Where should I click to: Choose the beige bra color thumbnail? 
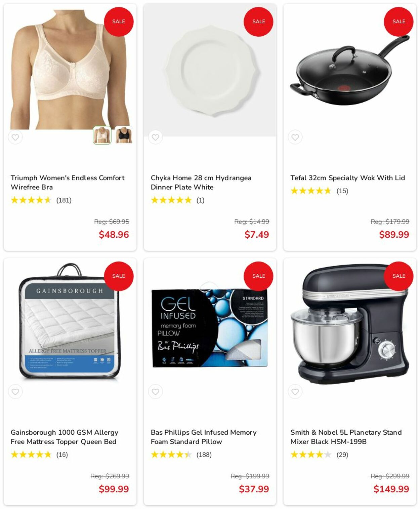(102, 135)
